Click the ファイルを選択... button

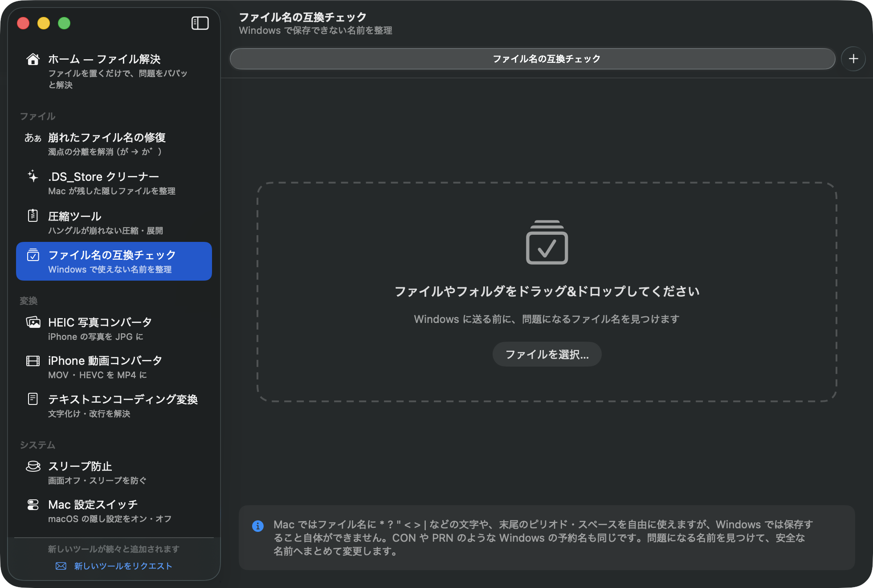[547, 354]
